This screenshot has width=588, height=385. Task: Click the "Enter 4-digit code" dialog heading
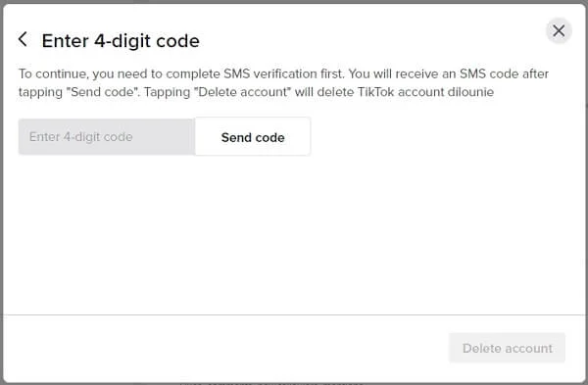click(x=121, y=40)
